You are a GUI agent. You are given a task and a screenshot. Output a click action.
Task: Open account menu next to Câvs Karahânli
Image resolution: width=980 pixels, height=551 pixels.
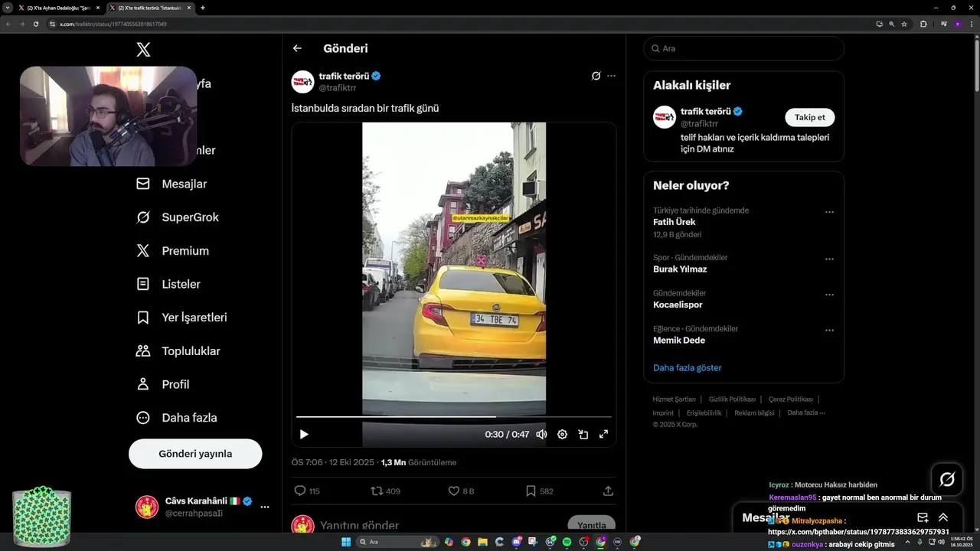265,507
